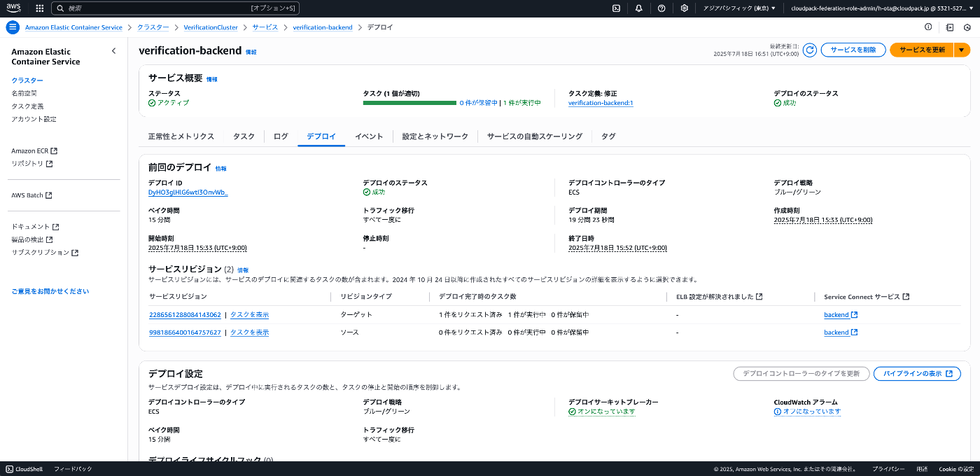The height and width of the screenshot is (476, 980).
Task: Switch to 設定とネットワーク tab
Action: [435, 136]
